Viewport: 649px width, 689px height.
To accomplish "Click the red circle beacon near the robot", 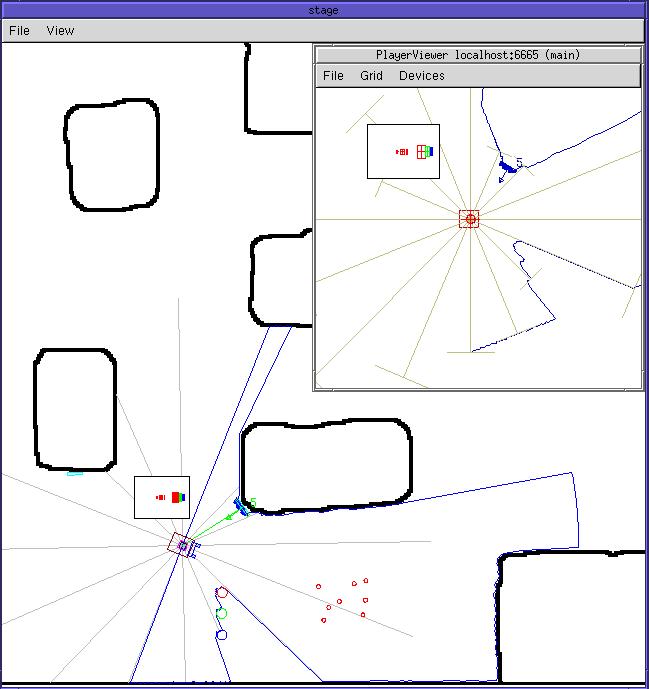I will [222, 593].
